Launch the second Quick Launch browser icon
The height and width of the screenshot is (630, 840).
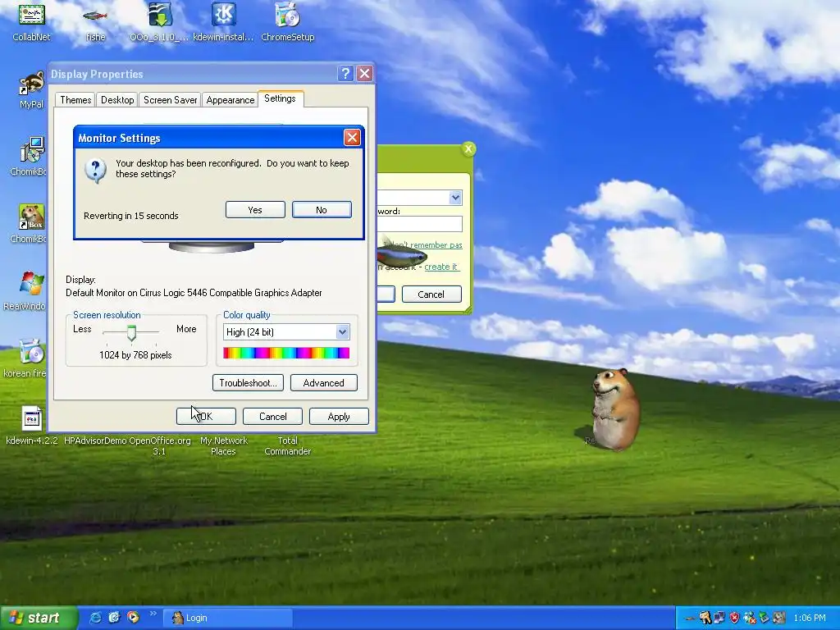pyautogui.click(x=114, y=618)
